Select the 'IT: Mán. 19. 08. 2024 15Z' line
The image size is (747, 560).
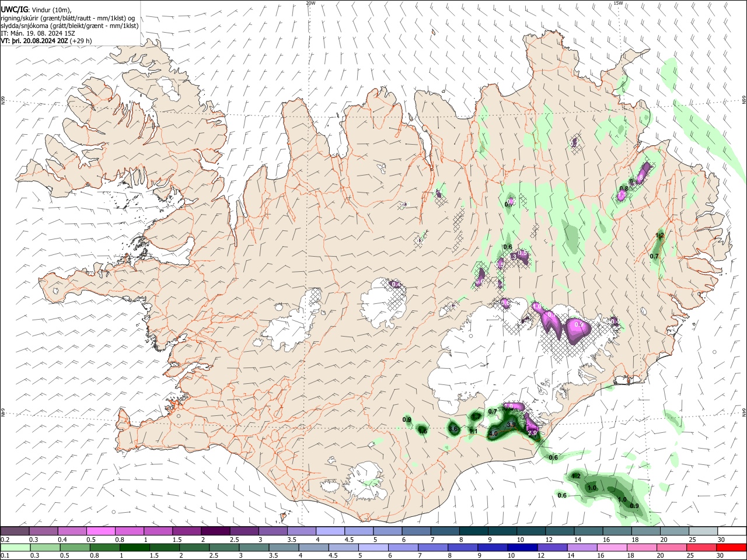point(37,34)
